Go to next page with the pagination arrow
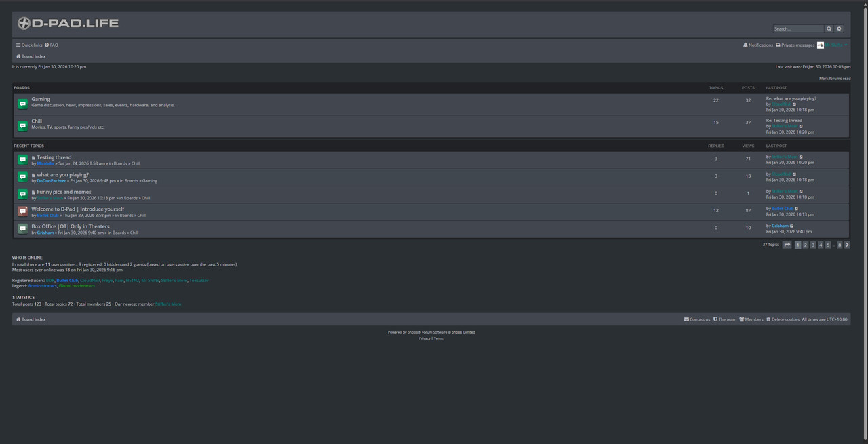This screenshot has width=868, height=444. coord(847,245)
